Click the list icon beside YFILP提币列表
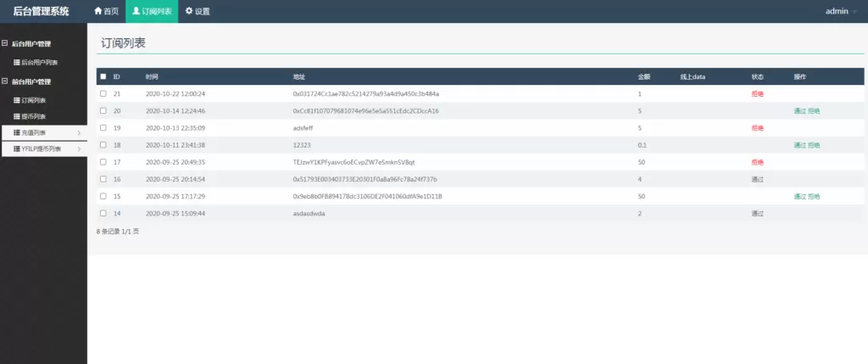The image size is (868, 364). click(x=16, y=149)
